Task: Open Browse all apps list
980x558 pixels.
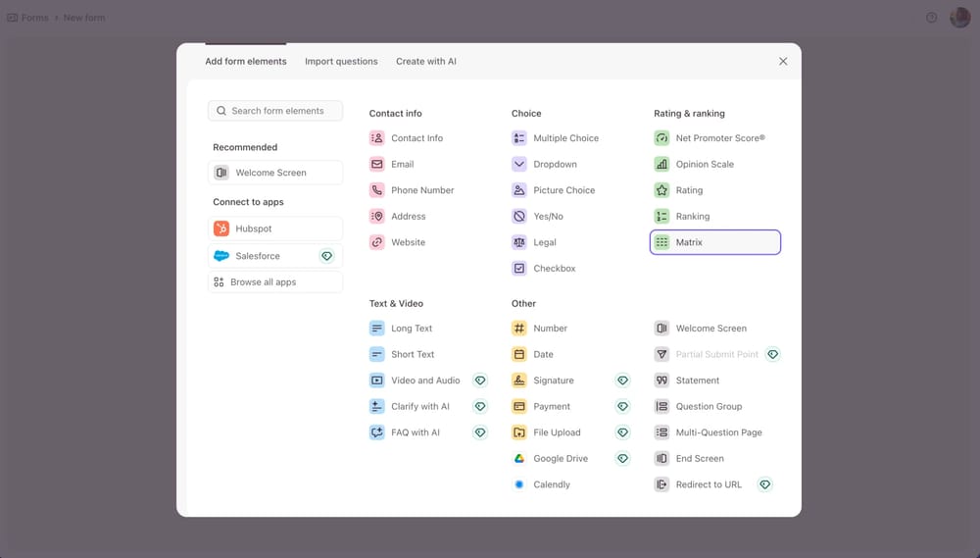Action: 263,282
